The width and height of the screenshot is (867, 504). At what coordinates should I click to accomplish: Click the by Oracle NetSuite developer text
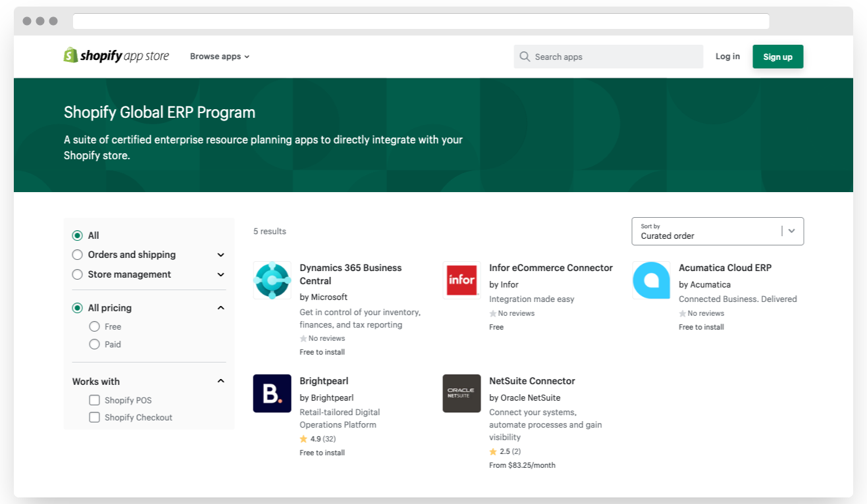pyautogui.click(x=525, y=397)
